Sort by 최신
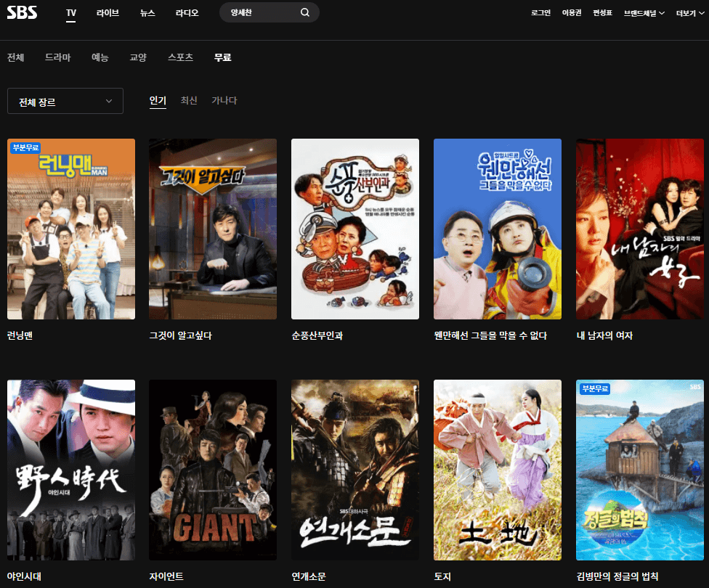 (189, 100)
